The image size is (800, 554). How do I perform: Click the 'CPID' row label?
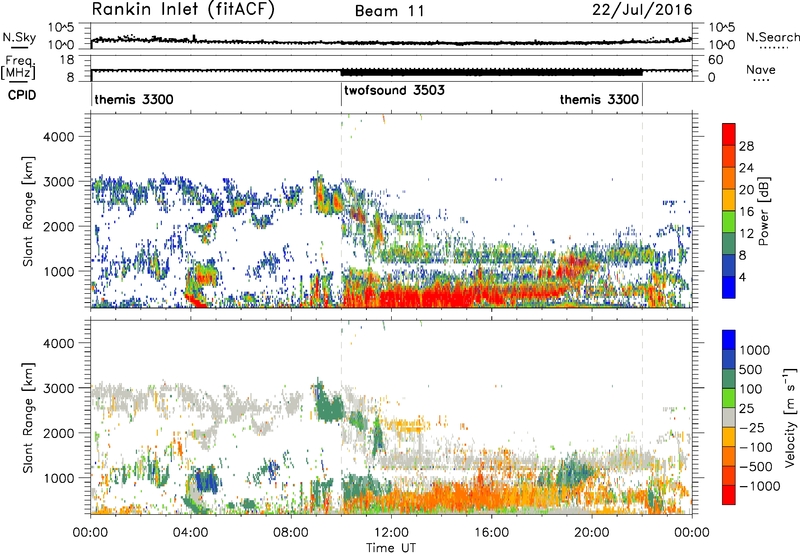point(22,95)
